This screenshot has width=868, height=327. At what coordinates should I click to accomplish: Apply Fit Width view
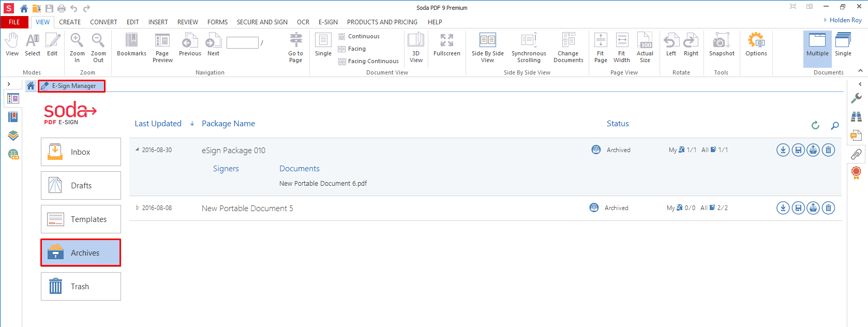coord(622,48)
